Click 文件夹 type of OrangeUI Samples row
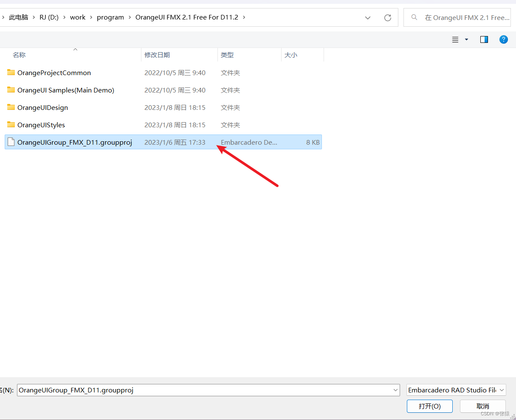The height and width of the screenshot is (420, 516). click(x=231, y=90)
